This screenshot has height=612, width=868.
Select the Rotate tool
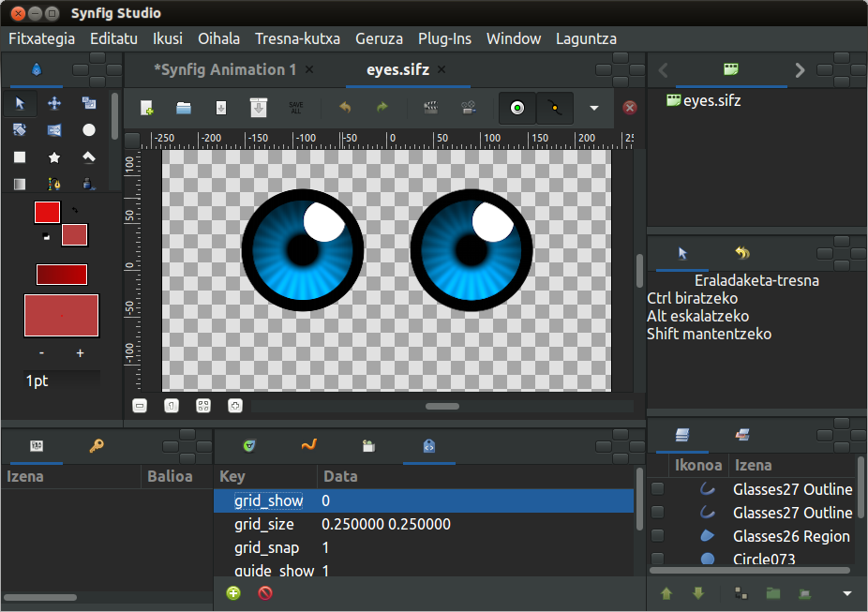click(x=20, y=130)
